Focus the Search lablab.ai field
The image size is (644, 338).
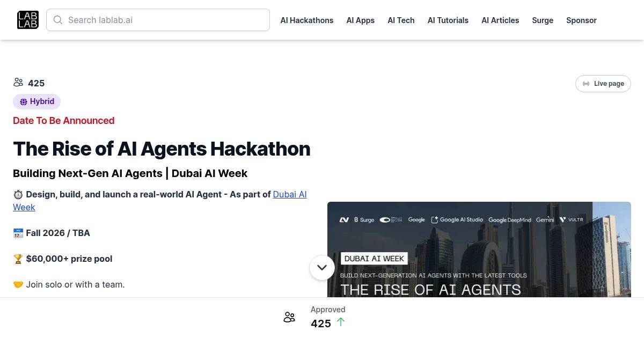158,20
